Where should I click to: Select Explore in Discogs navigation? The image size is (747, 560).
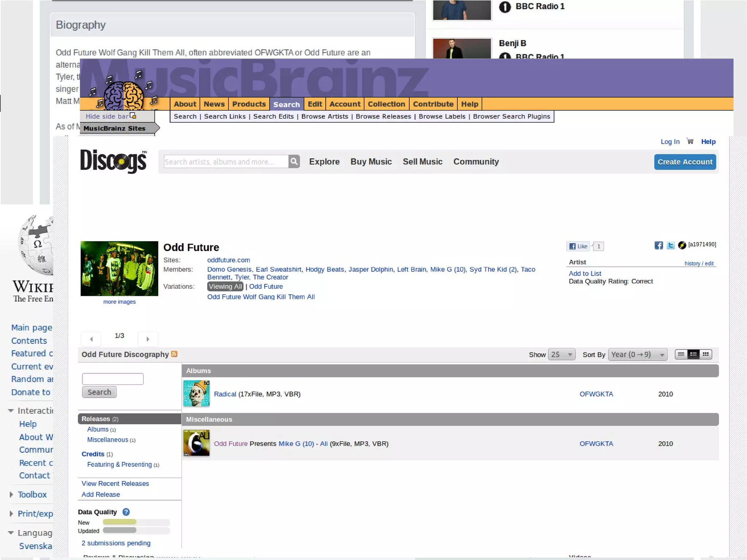324,162
